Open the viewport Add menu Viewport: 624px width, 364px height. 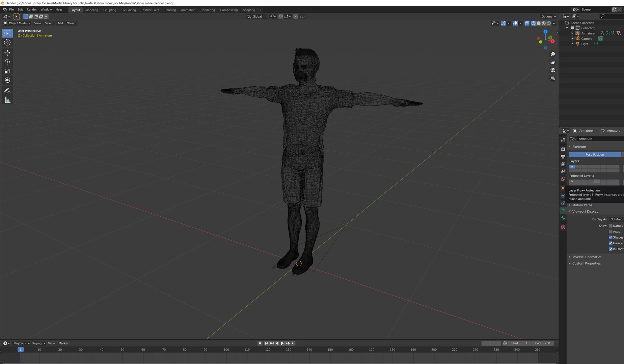(60, 23)
